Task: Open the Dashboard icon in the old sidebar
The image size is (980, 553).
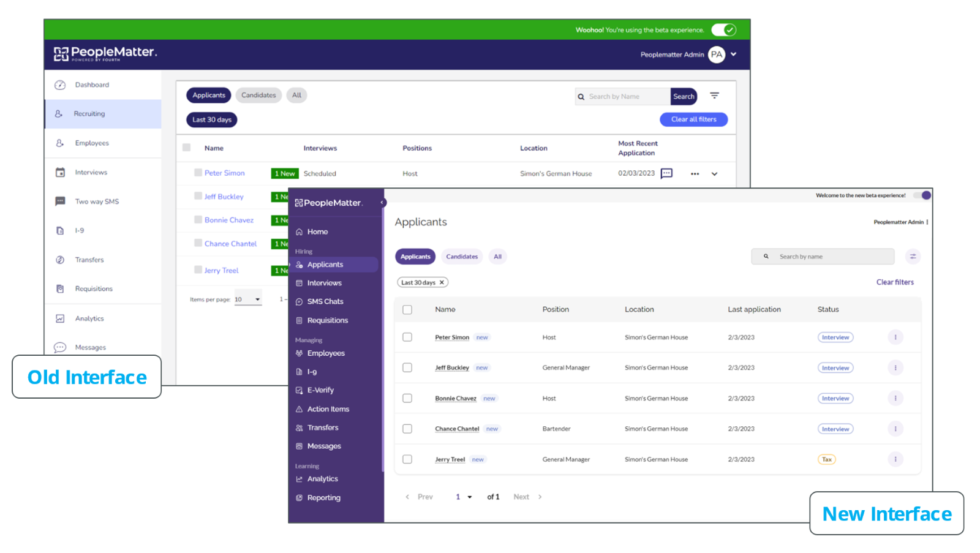Action: click(x=60, y=85)
